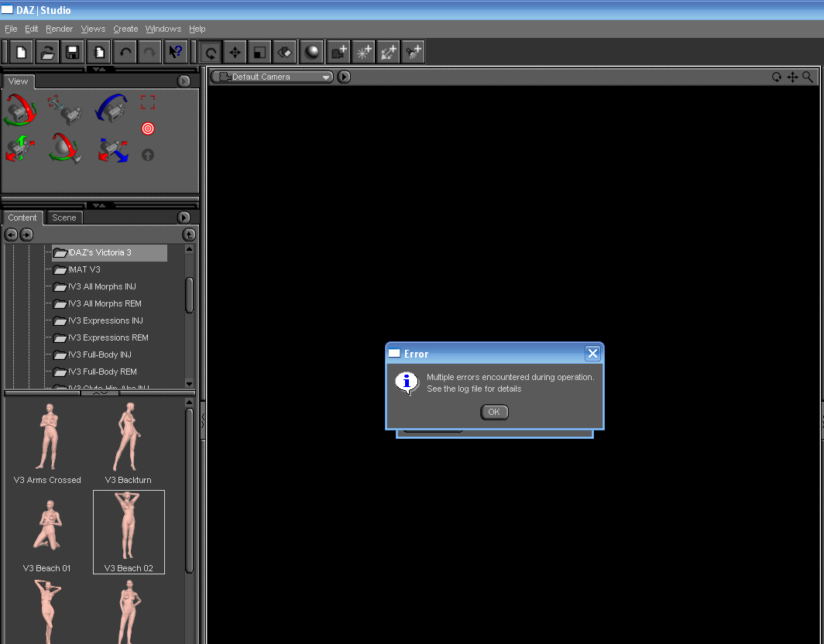Click viewport magnifier zoom icon
The image size is (824, 644).
coord(808,77)
